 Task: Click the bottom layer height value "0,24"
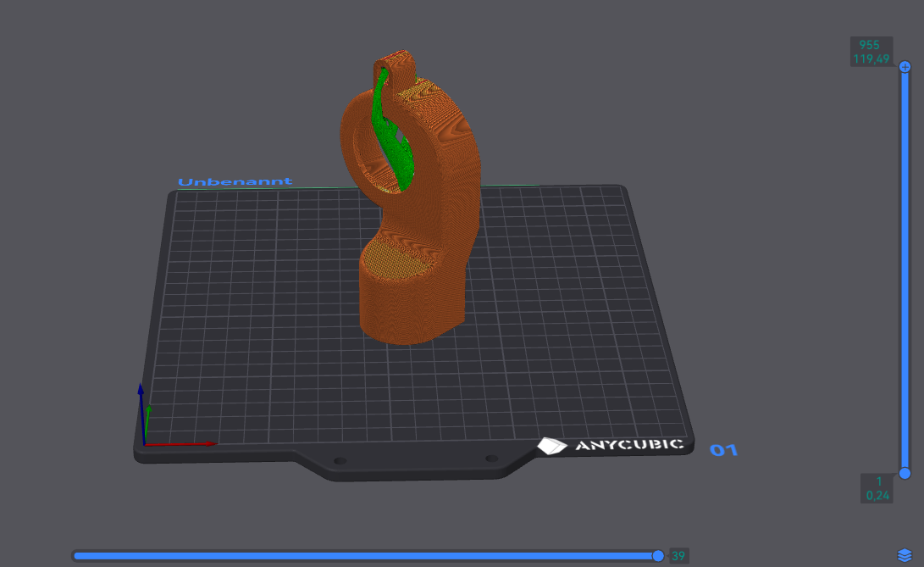(877, 496)
